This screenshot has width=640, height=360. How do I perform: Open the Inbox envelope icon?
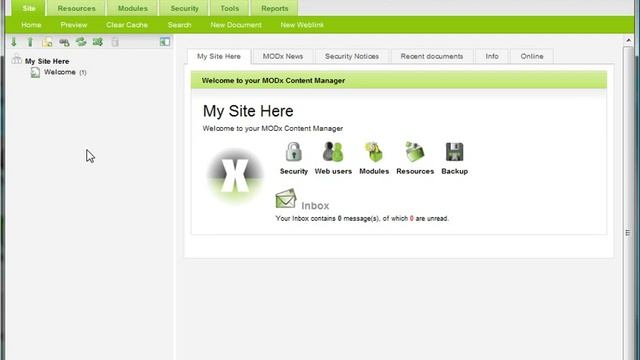click(286, 198)
